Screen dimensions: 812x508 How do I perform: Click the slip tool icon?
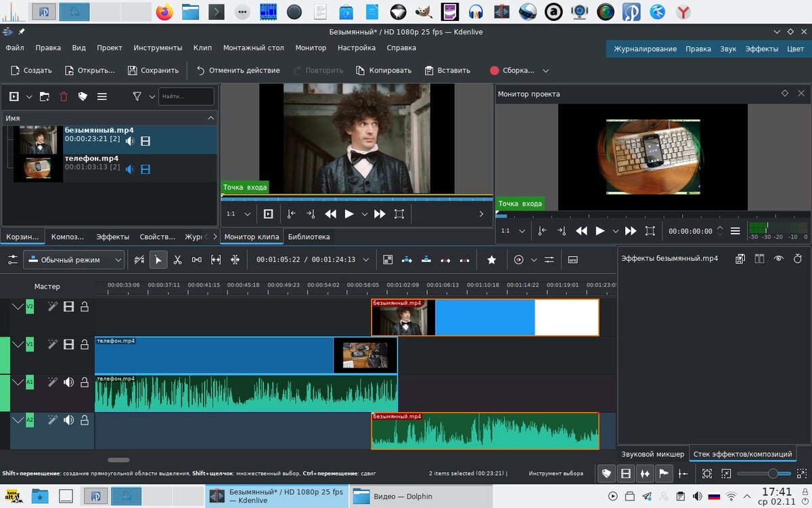coord(216,259)
